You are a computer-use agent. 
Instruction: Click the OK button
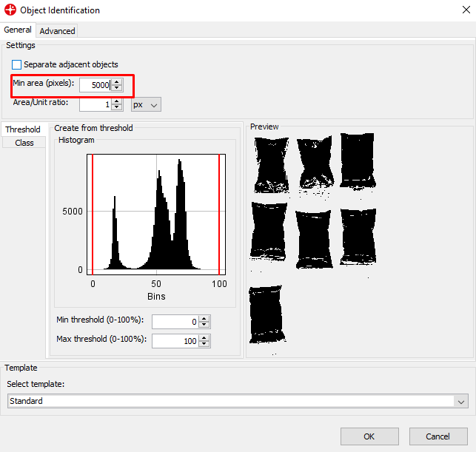click(x=369, y=436)
